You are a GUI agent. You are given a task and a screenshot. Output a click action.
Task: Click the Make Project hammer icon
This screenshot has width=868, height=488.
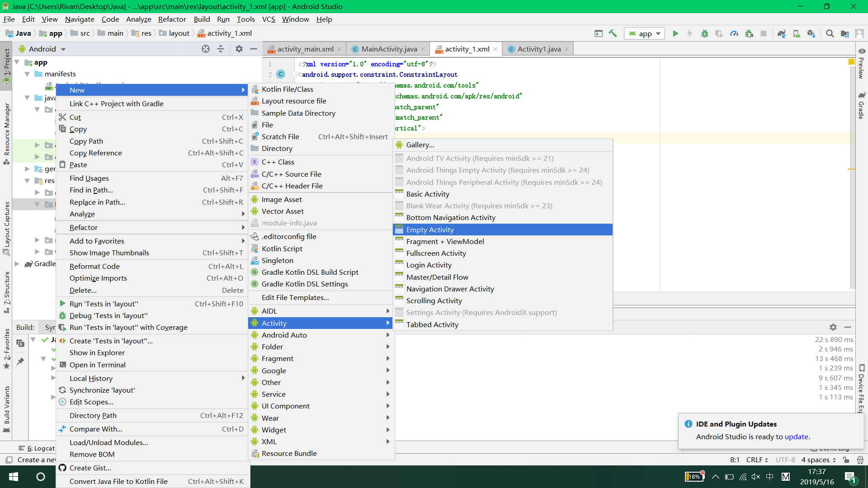pos(613,33)
